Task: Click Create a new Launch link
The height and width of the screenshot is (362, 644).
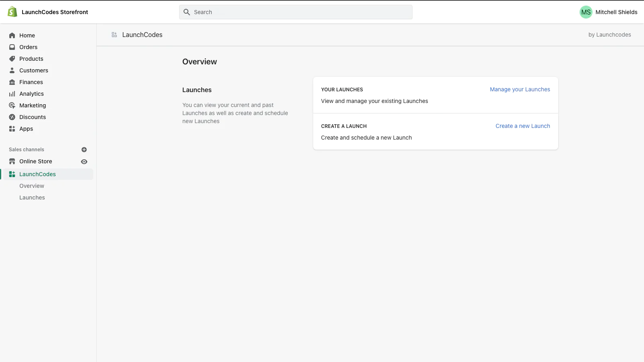Action: (522, 126)
